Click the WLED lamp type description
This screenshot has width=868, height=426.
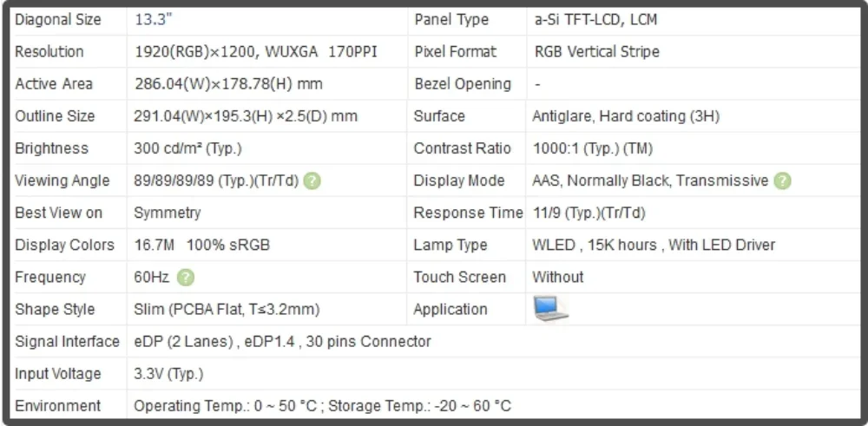coord(653,246)
